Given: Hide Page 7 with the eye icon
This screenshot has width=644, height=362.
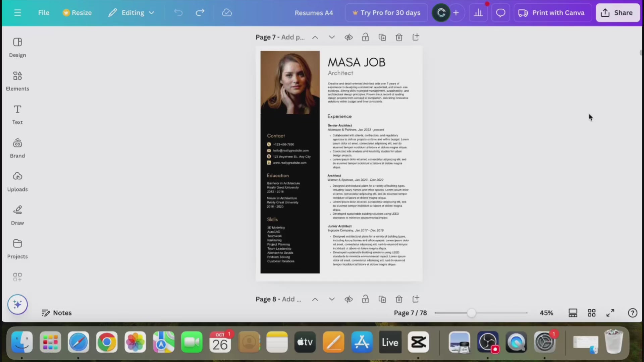Looking at the screenshot, I should tap(348, 37).
